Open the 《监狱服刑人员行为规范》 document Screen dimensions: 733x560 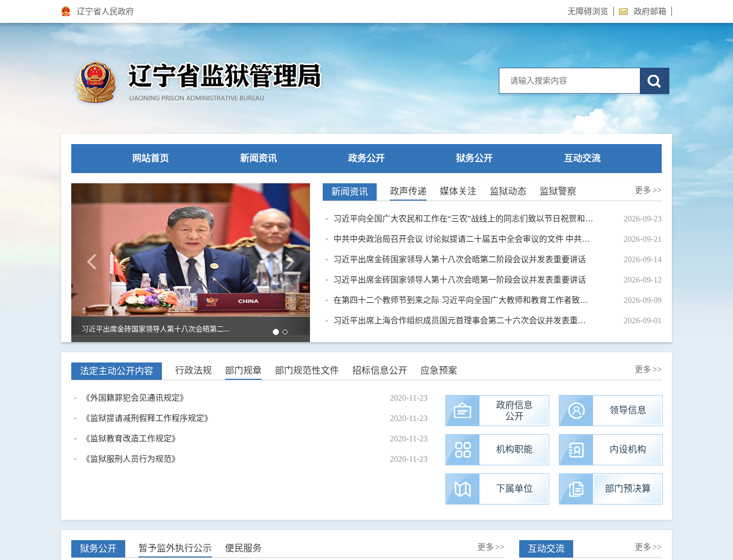click(x=131, y=459)
